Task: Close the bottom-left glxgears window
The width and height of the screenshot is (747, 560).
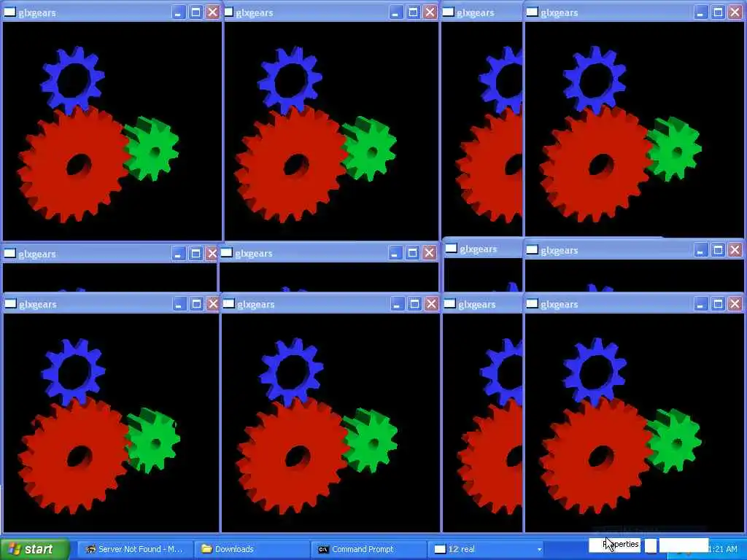Action: click(213, 304)
